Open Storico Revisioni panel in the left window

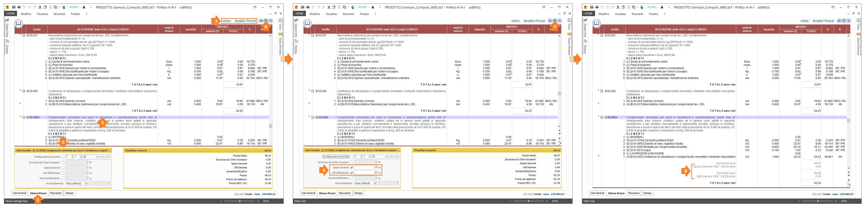coord(280,44)
